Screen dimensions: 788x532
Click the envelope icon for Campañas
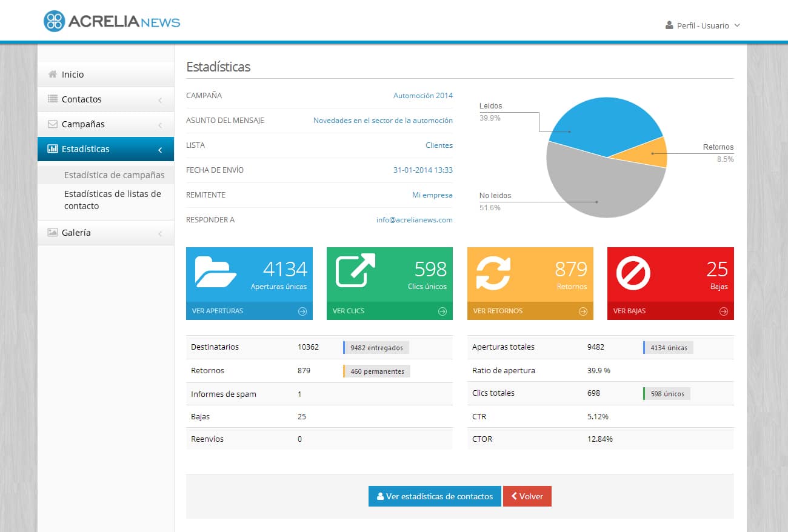(53, 124)
